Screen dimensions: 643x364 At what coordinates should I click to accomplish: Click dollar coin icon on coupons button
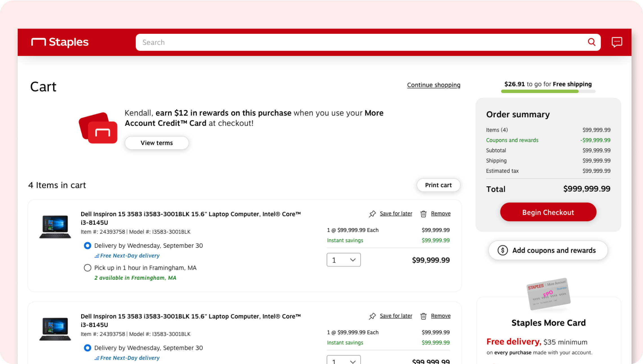[x=503, y=250]
